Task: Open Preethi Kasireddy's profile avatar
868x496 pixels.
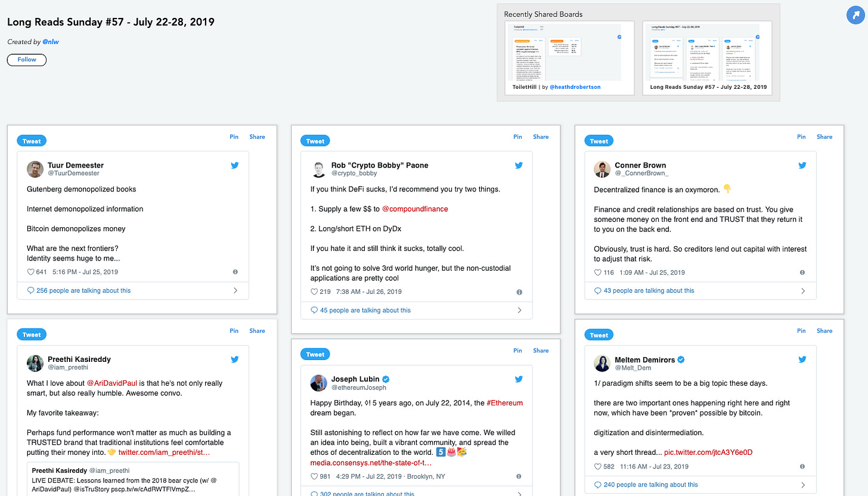Action: [35, 363]
